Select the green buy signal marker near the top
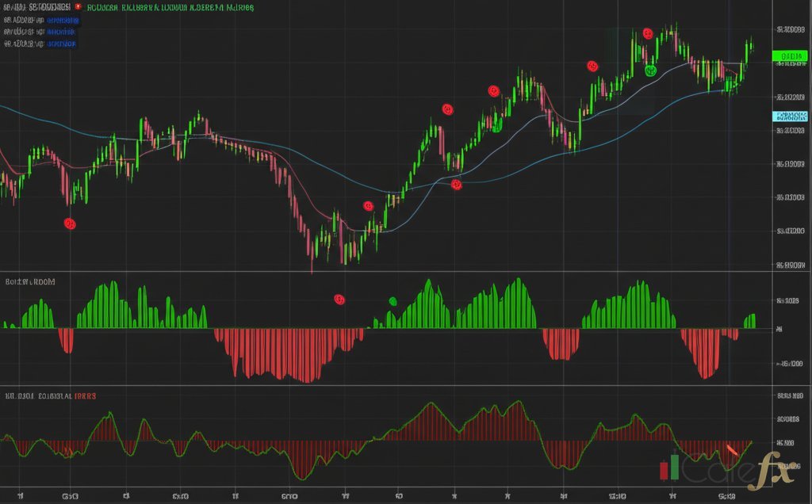This screenshot has width=812, height=504. point(652,72)
